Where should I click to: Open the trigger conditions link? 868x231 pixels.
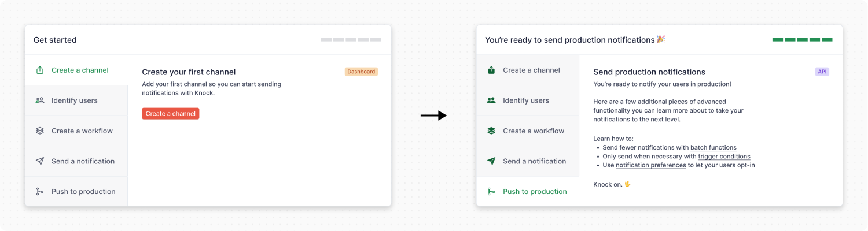tap(724, 157)
